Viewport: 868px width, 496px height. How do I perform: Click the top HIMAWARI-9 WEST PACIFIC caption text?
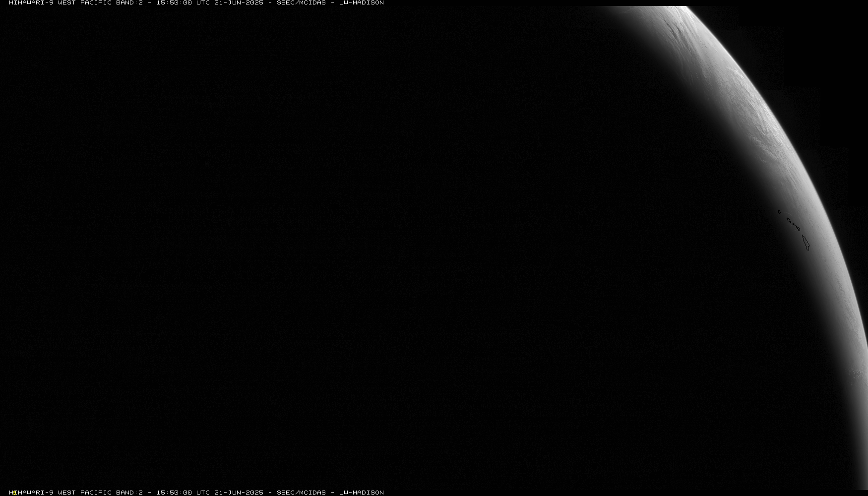(196, 2)
